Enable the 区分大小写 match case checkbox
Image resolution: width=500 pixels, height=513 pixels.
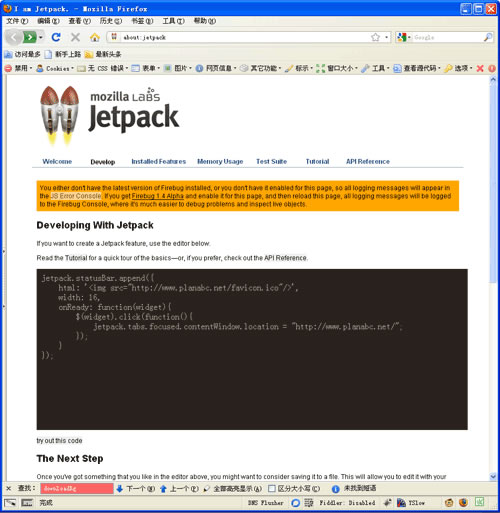point(272,489)
